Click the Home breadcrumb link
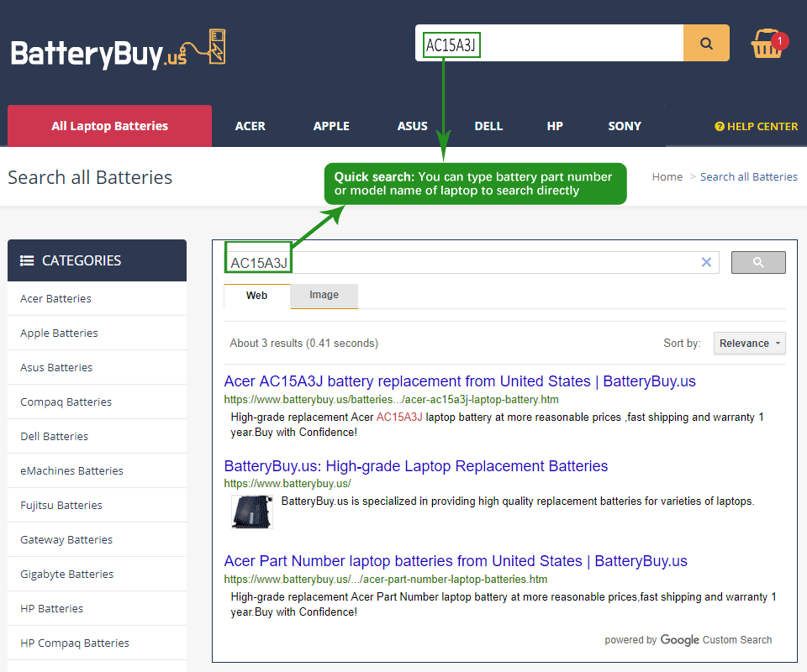The image size is (807, 672). tap(667, 176)
